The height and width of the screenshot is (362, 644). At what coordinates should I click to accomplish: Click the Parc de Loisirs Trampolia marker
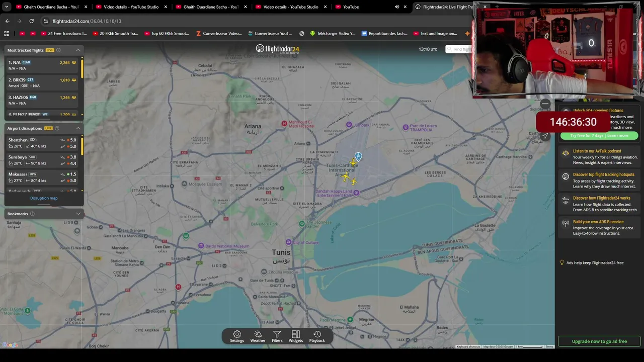tap(406, 127)
